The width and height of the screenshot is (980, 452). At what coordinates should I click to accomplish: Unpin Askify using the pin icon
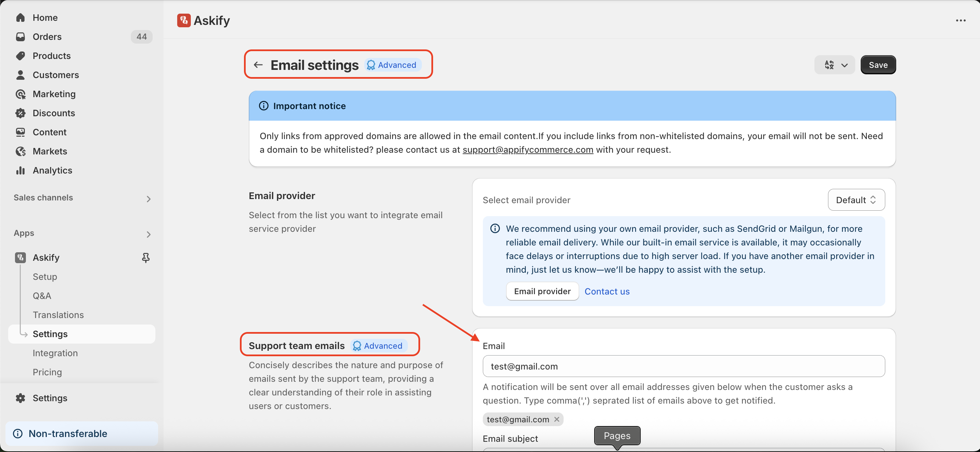click(x=145, y=258)
